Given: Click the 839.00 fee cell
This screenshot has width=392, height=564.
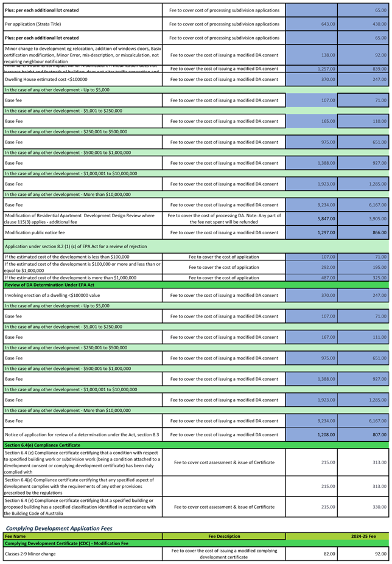Looking at the screenshot, I should (363, 69).
